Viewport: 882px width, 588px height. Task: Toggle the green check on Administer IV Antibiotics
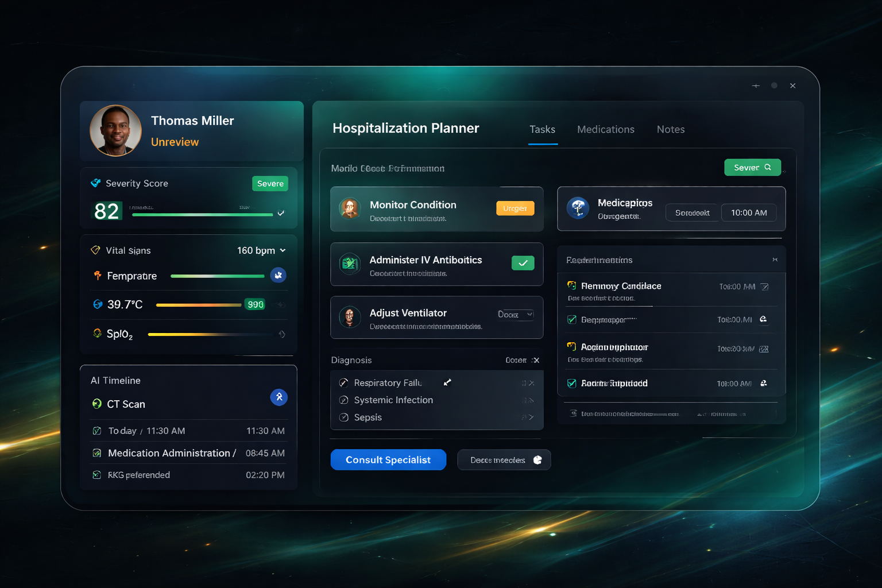tap(523, 263)
